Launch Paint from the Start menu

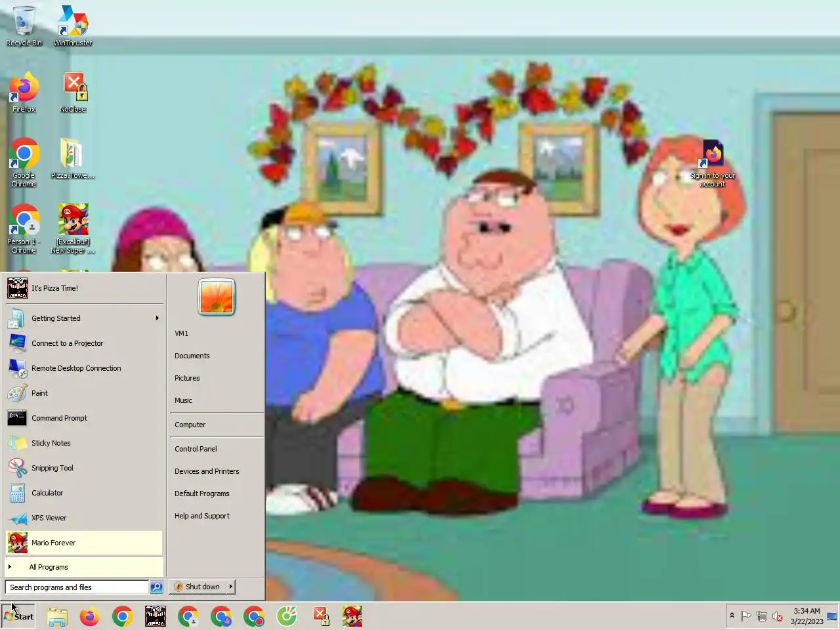pos(85,393)
